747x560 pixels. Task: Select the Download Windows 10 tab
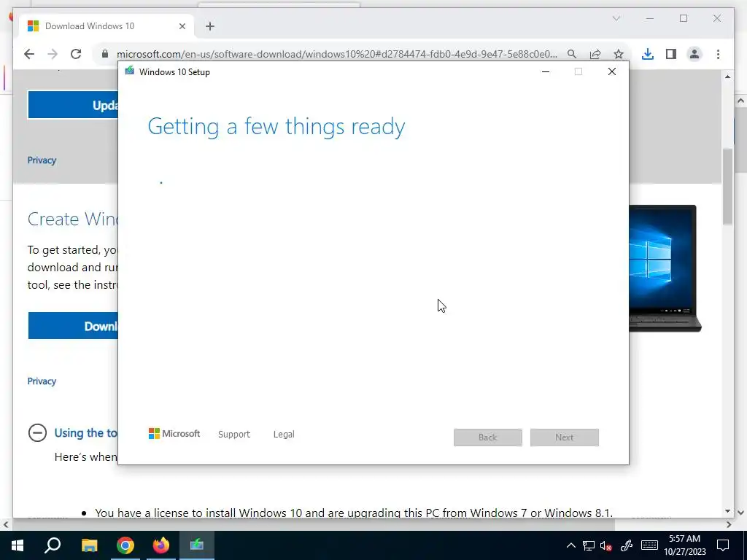tap(106, 26)
